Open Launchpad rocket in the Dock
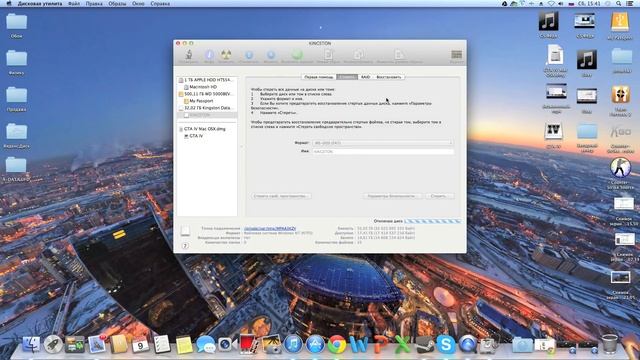This screenshot has width=640, height=360. pos(53,344)
